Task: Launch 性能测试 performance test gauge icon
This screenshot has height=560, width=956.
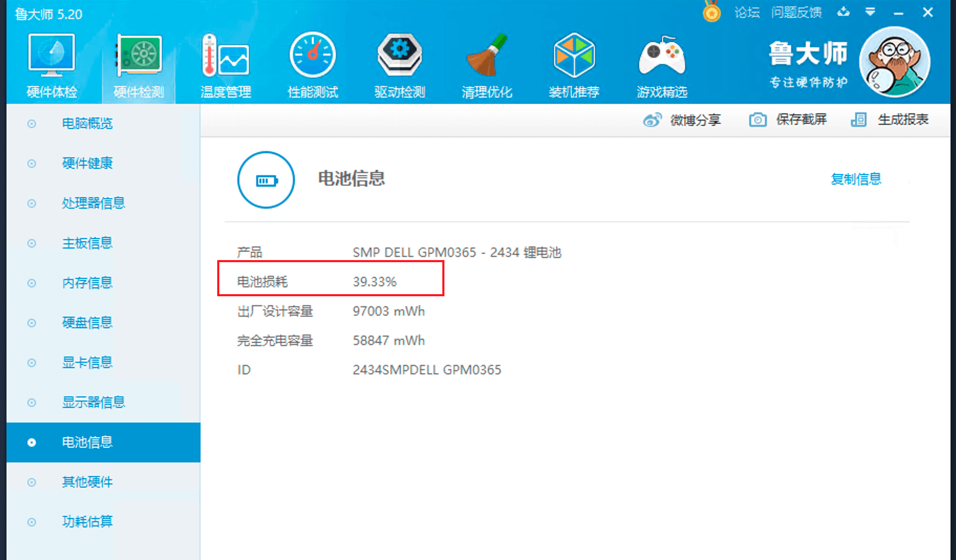Action: point(313,55)
